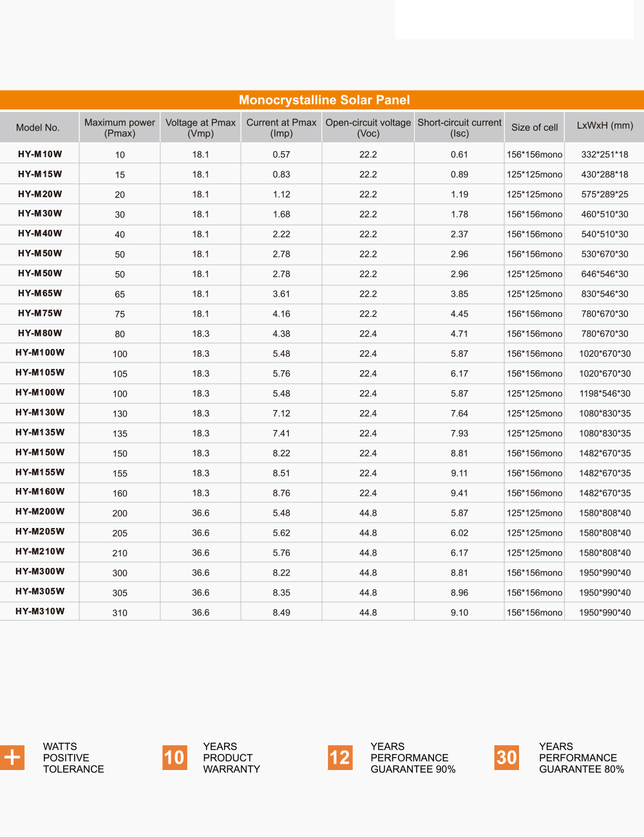Click Years Performance Guarantee 90% label

[x=413, y=758]
